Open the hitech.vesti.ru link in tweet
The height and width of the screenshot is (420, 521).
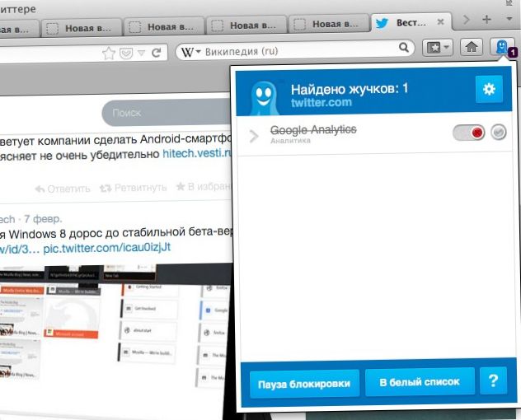(x=197, y=153)
